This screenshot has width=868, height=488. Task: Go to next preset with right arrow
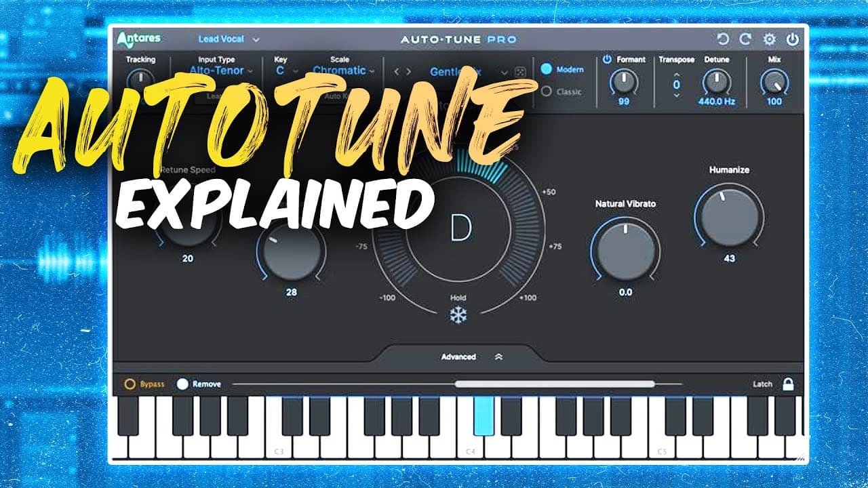[408, 72]
